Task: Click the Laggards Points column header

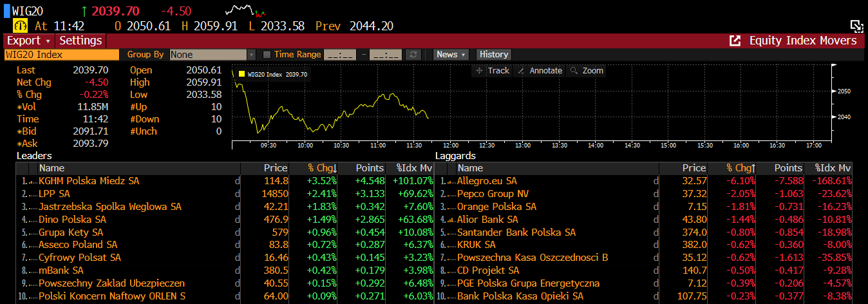Action: coord(780,168)
